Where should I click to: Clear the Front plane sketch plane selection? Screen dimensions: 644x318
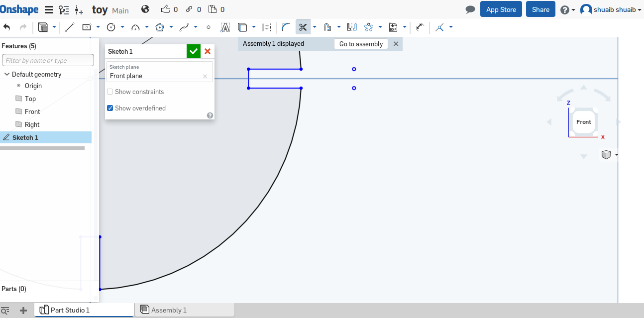(205, 76)
